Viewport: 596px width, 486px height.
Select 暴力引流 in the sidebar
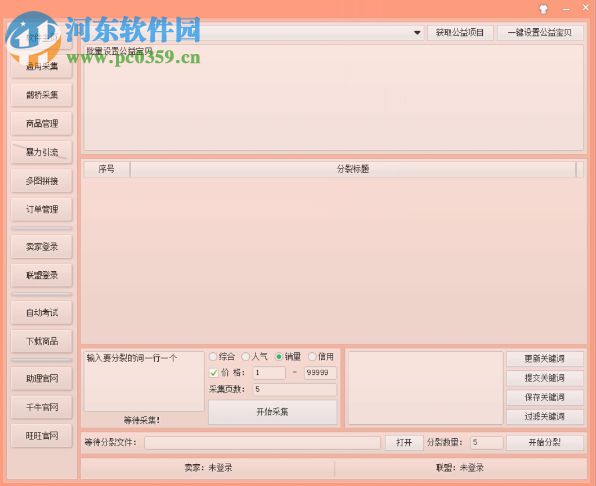pos(42,152)
